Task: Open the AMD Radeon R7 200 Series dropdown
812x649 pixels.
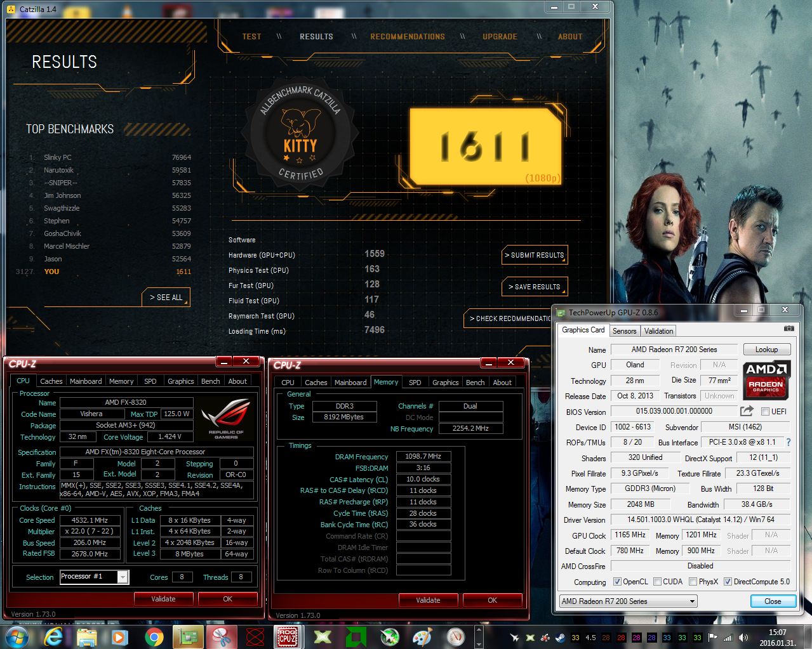Action: tap(628, 601)
